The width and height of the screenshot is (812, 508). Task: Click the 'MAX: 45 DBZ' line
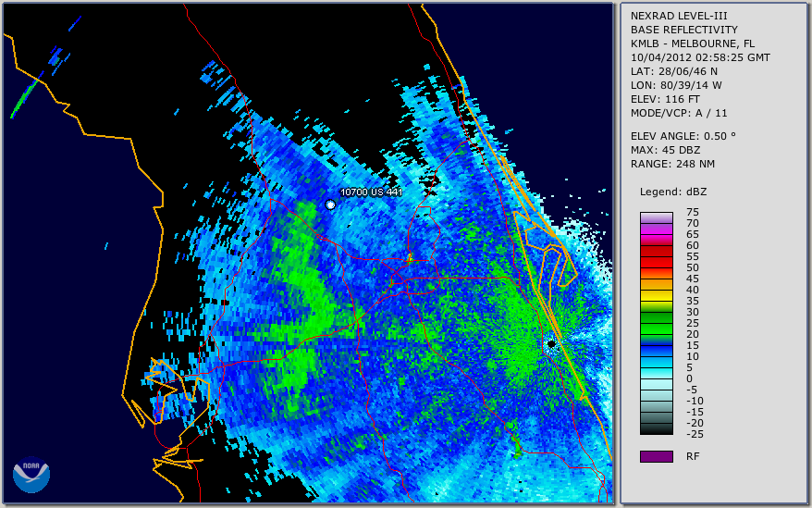[x=666, y=150]
